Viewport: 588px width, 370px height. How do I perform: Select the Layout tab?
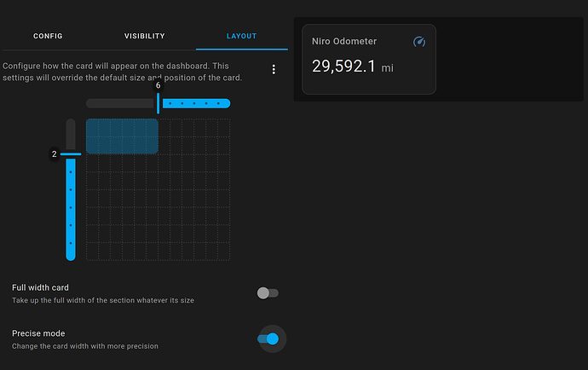(x=241, y=36)
